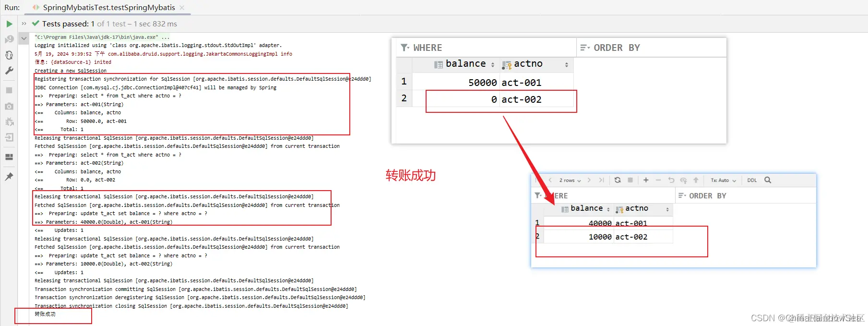
Task: Click the rerun failed tests icon
Action: (9, 39)
